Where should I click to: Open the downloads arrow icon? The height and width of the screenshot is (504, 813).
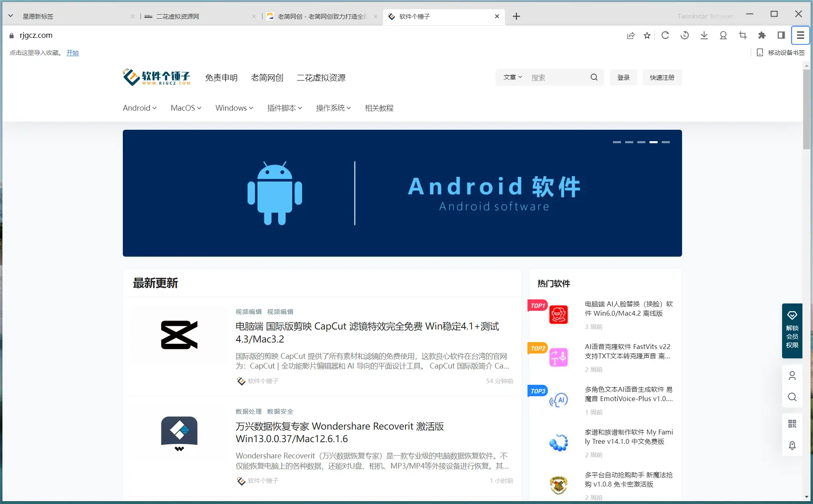[704, 35]
